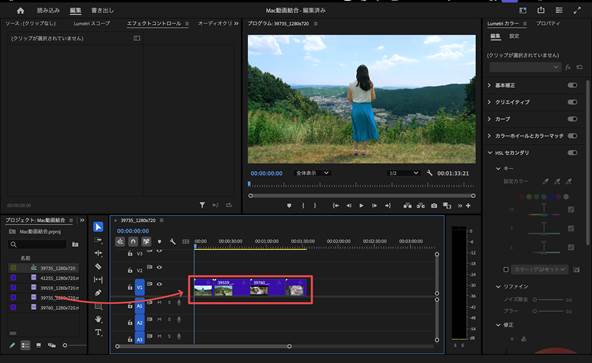Step forward one frame
The image size is (592, 363).
click(x=374, y=205)
